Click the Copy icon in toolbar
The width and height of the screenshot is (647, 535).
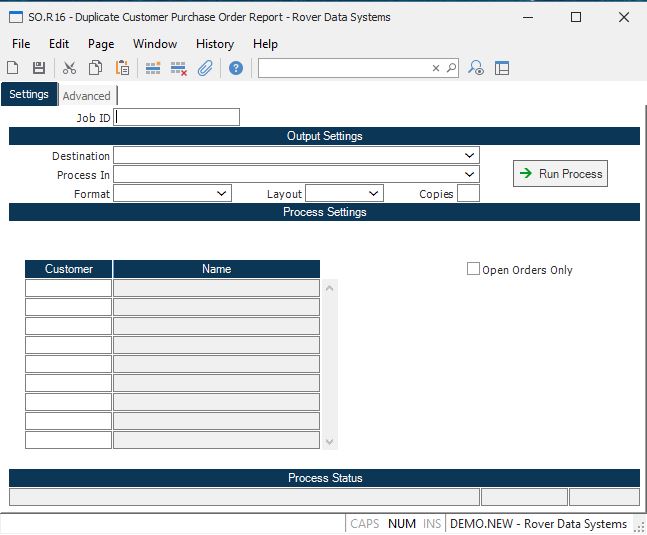point(95,68)
